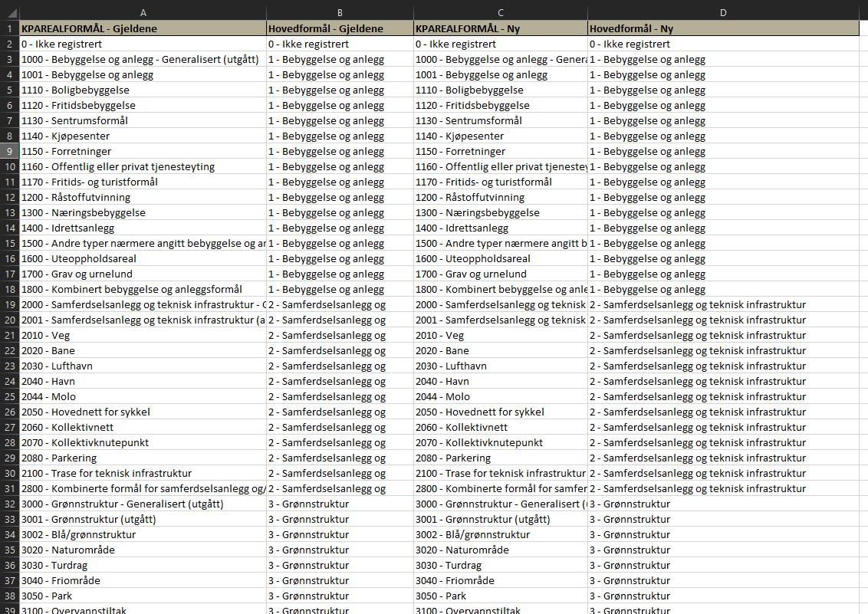Select '3 - Grønnstruktur' in row 37, column D

pos(724,581)
